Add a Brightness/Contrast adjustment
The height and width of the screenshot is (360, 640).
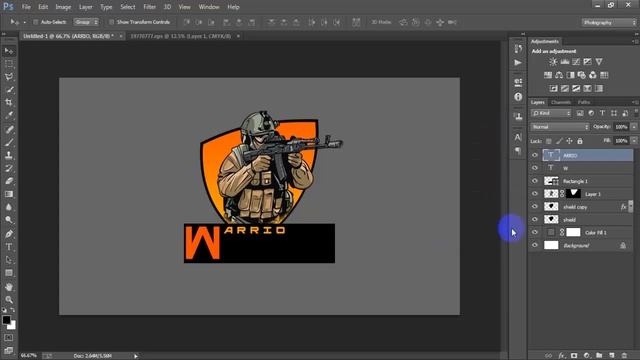click(x=553, y=62)
